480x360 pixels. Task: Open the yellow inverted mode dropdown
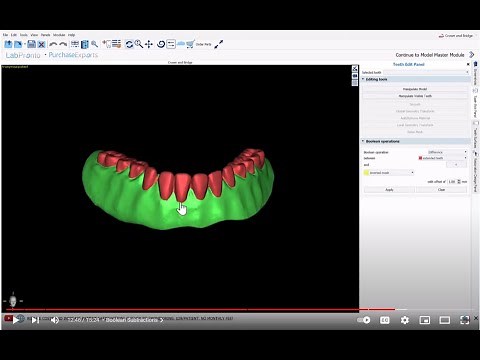[389, 173]
